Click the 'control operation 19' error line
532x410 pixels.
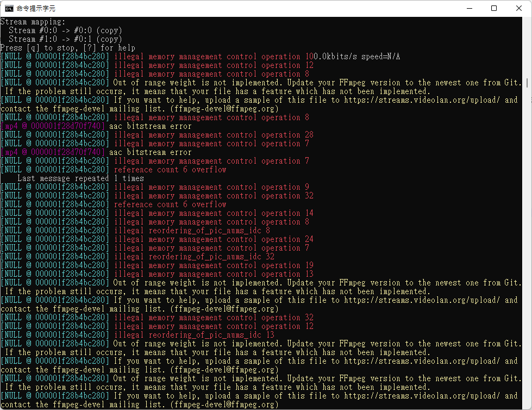pyautogui.click(x=157, y=265)
